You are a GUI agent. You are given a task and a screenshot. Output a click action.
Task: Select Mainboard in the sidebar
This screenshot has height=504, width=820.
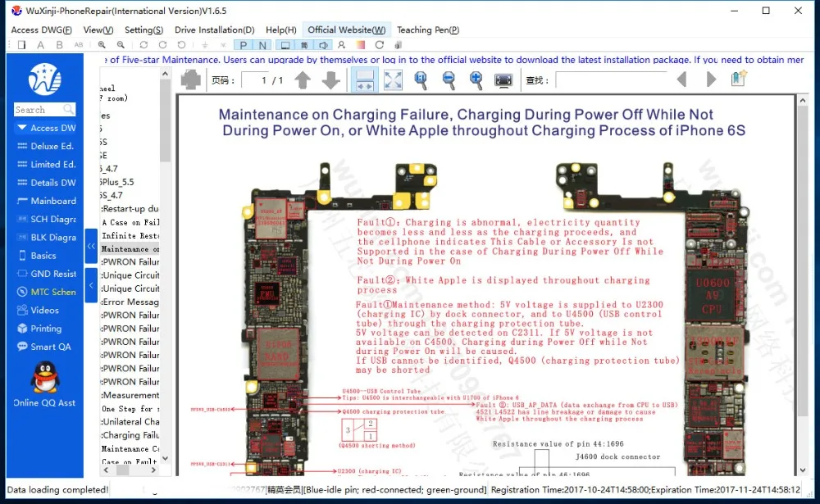click(x=46, y=201)
